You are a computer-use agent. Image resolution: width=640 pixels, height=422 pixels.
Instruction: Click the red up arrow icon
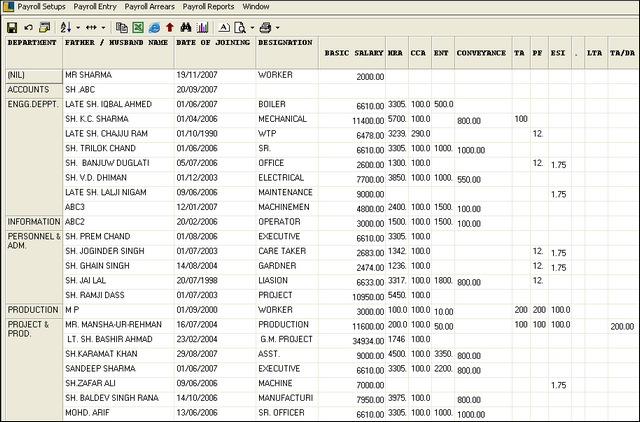click(x=170, y=28)
